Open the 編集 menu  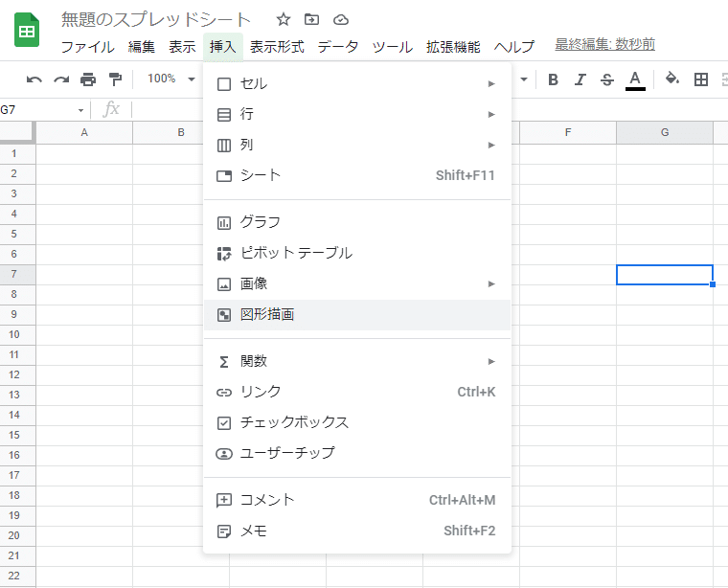(141, 47)
